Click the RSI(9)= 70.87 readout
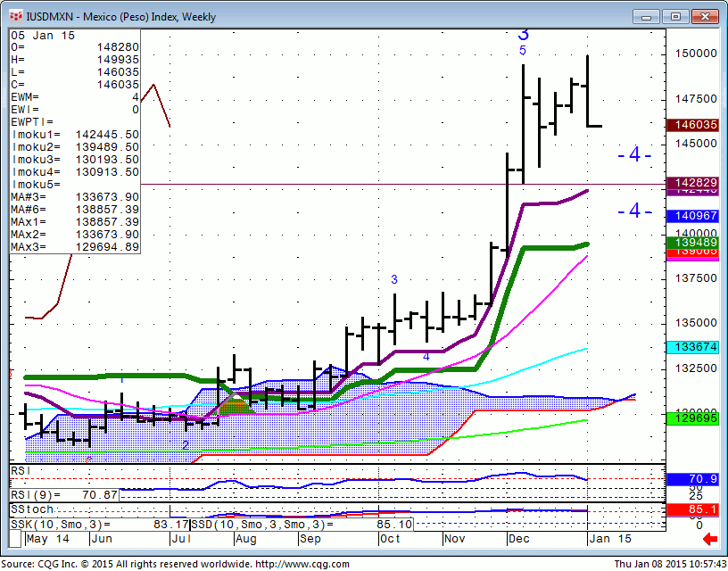Screen dimensions: 728x571 (x=64, y=495)
